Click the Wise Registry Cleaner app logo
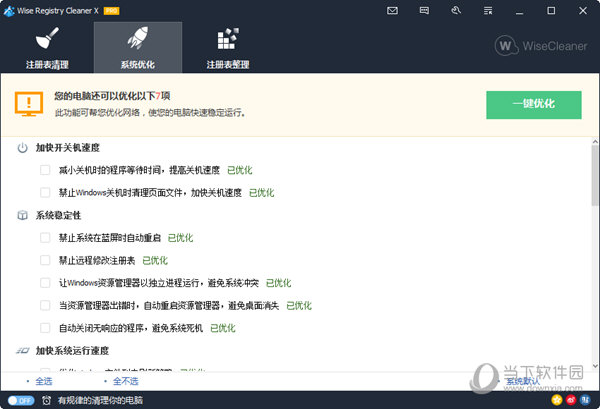Screen dimensions: 600x409 point(9,11)
